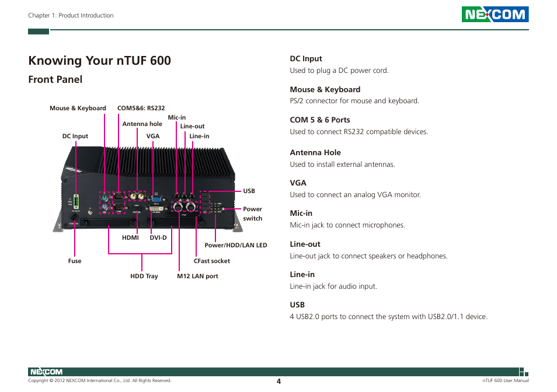The height and width of the screenshot is (392, 557).
Task: Click the 'Mouse & Keyboard' section heading
Action: [x=325, y=90]
